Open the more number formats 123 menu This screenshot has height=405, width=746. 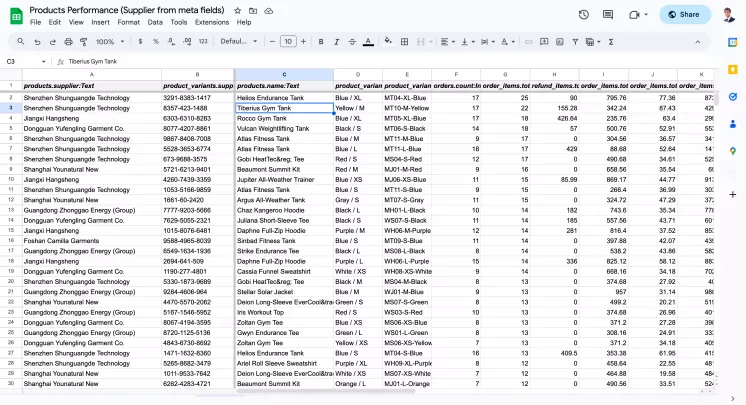[203, 42]
